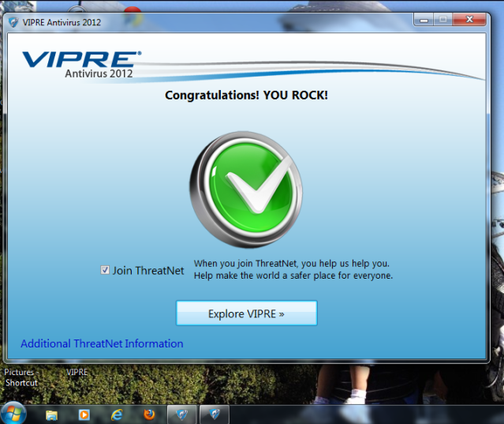Click the Explore VIPRE button
The height and width of the screenshot is (424, 504).
pyautogui.click(x=247, y=313)
